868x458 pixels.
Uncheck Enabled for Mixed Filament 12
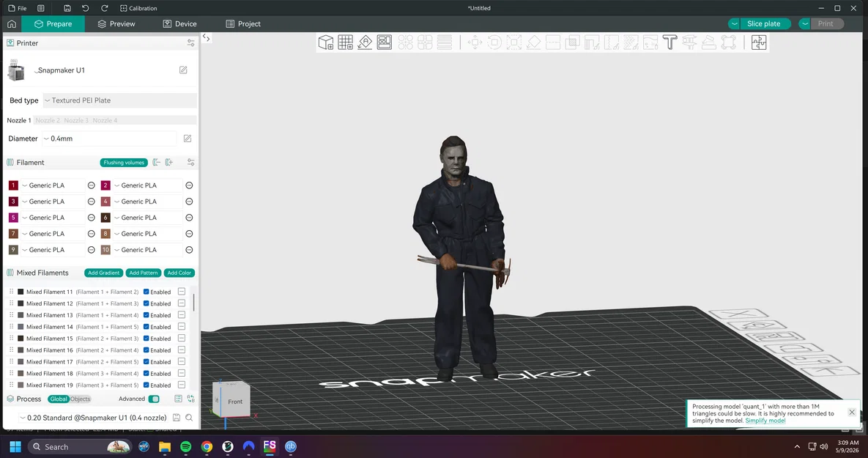click(x=146, y=303)
